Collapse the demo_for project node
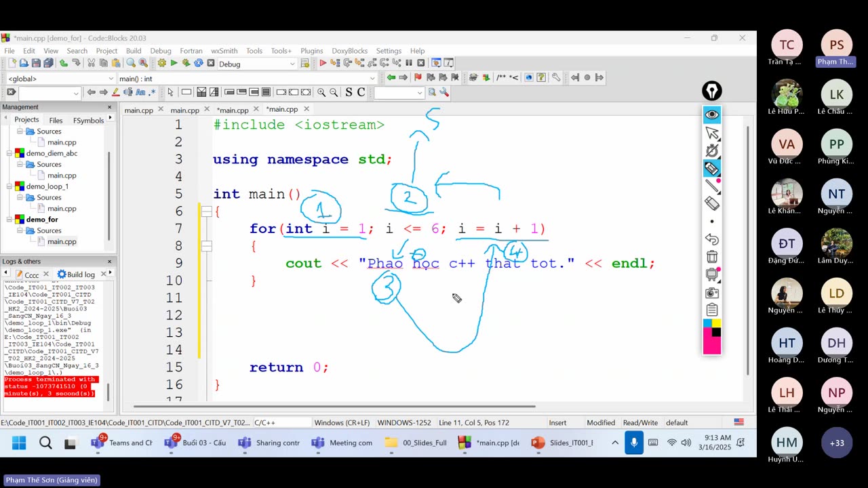This screenshot has height=488, width=868. 9,220
